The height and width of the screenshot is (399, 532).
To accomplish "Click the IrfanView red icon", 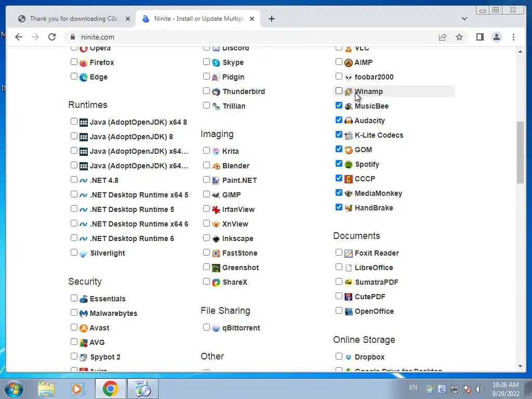I will pos(216,210).
